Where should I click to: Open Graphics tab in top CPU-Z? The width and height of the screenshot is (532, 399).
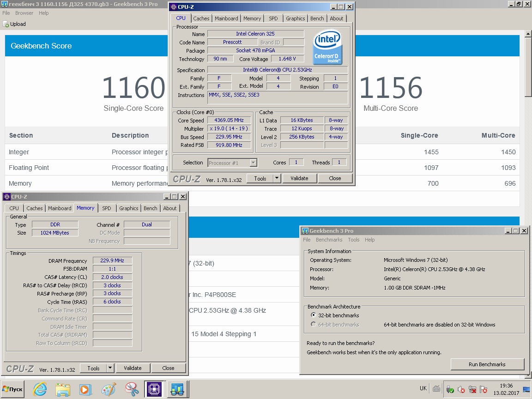click(295, 18)
